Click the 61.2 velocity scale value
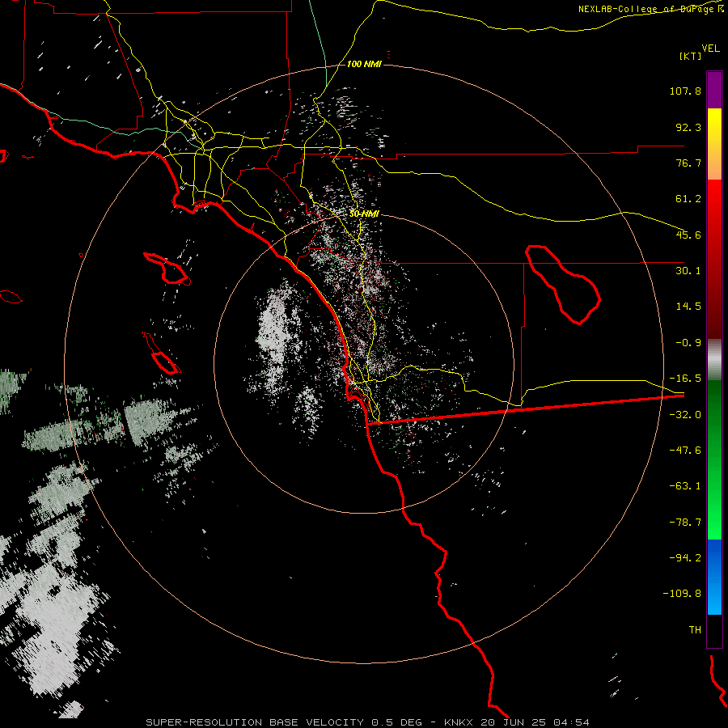Image resolution: width=728 pixels, height=728 pixels. (688, 199)
